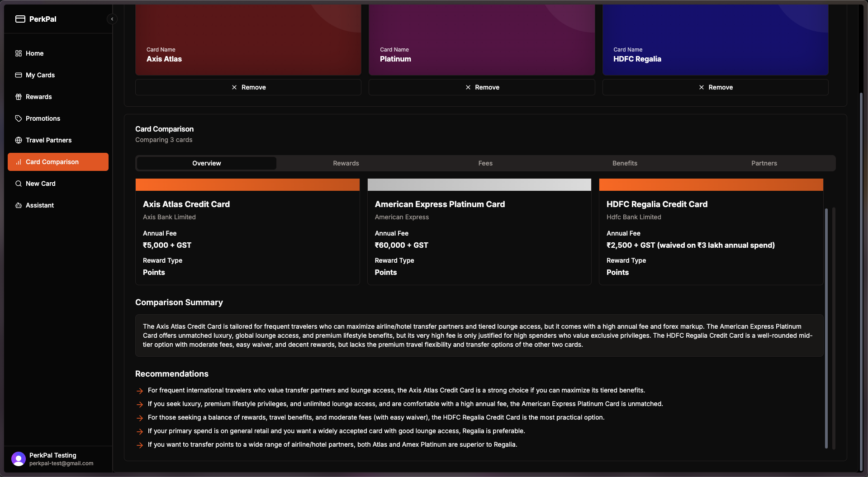This screenshot has width=868, height=477.
Task: Open the Home page from the sidebar
Action: pyautogui.click(x=58, y=53)
